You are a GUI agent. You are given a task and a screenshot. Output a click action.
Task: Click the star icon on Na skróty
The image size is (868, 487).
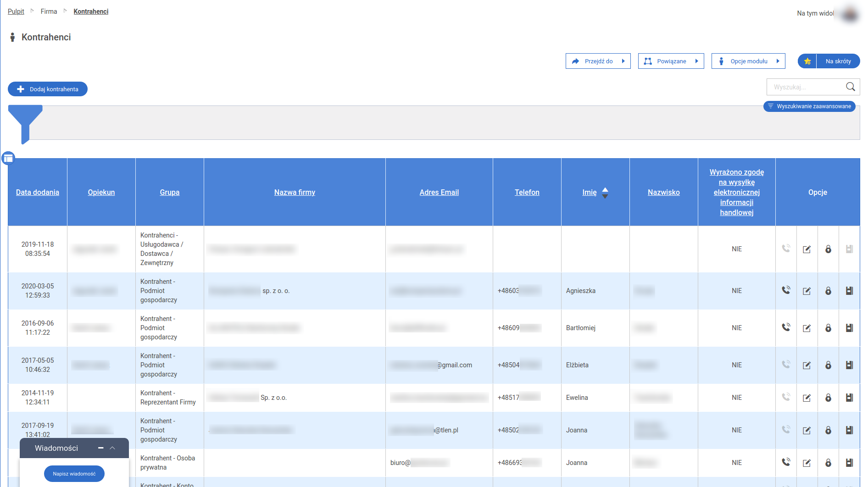tap(807, 61)
